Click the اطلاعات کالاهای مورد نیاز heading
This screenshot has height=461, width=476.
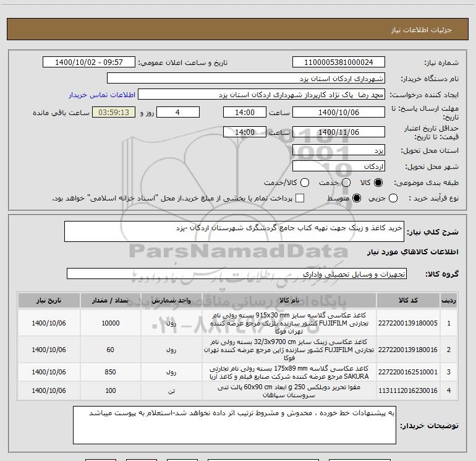(413, 252)
